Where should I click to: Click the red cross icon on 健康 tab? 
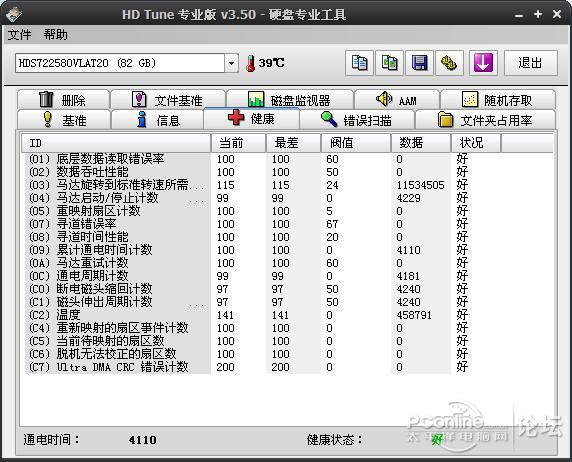coord(236,118)
